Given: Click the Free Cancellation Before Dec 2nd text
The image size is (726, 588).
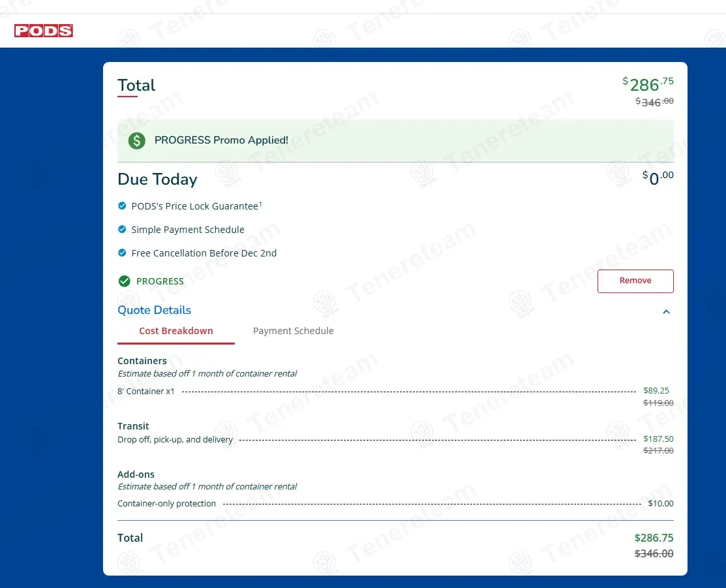Looking at the screenshot, I should (204, 253).
